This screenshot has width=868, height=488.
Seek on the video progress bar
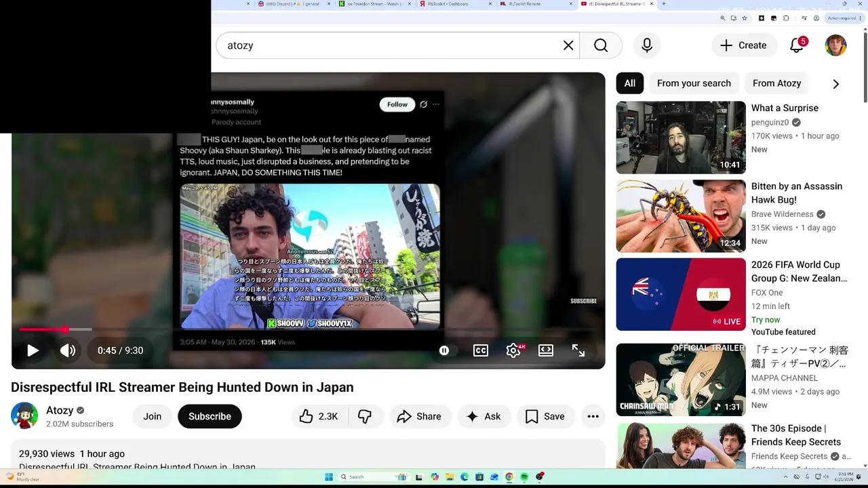click(308, 329)
